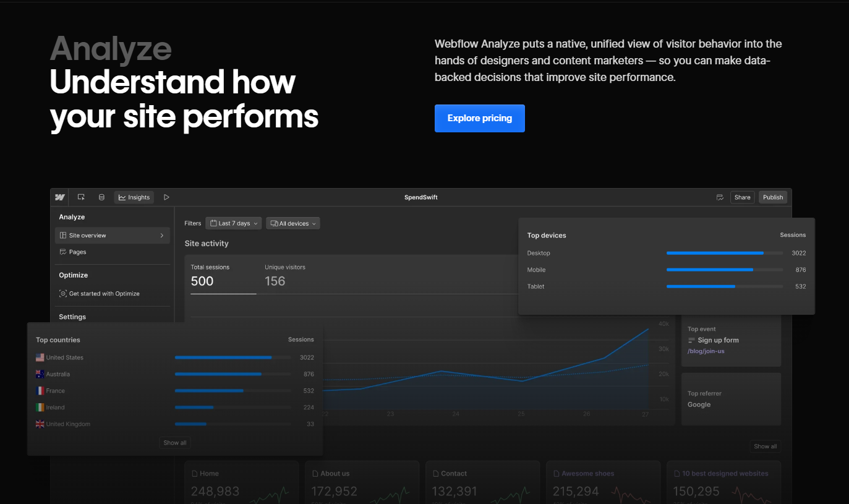Click the Tablet sessions progress bar
The width and height of the screenshot is (849, 504).
point(725,286)
